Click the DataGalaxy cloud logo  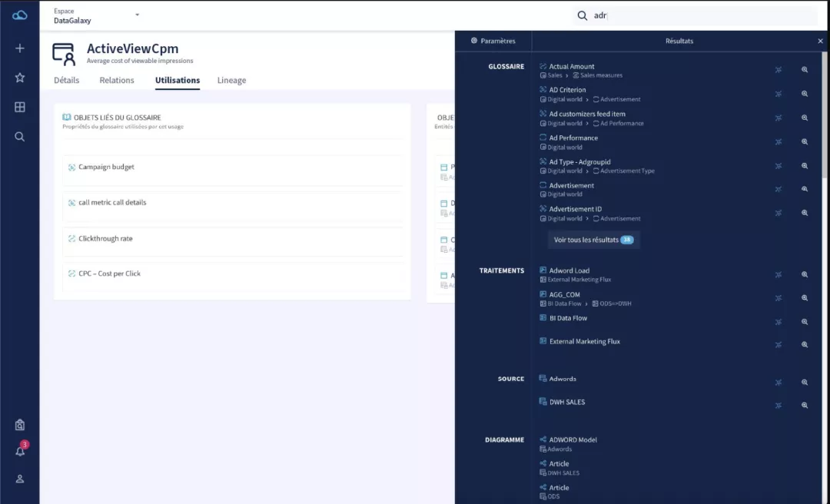[19, 15]
